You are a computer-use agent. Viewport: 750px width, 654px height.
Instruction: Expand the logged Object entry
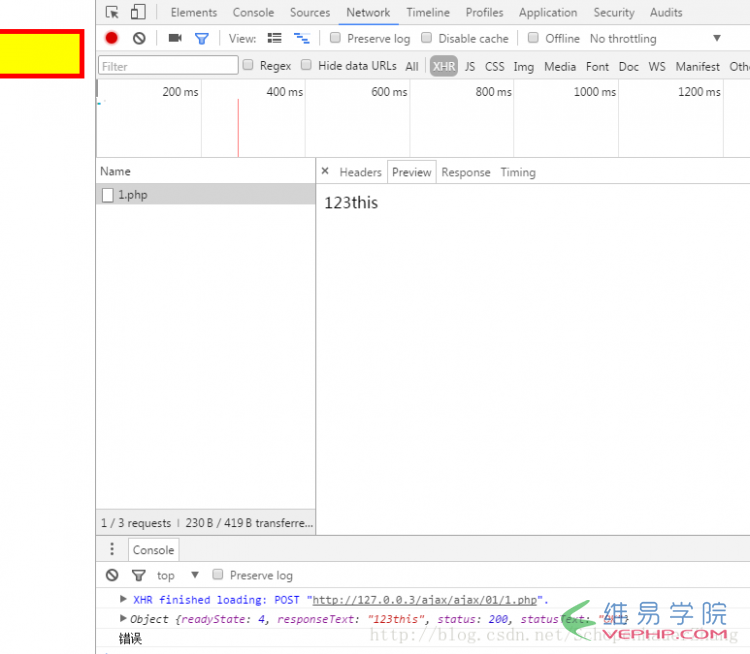pos(123,618)
